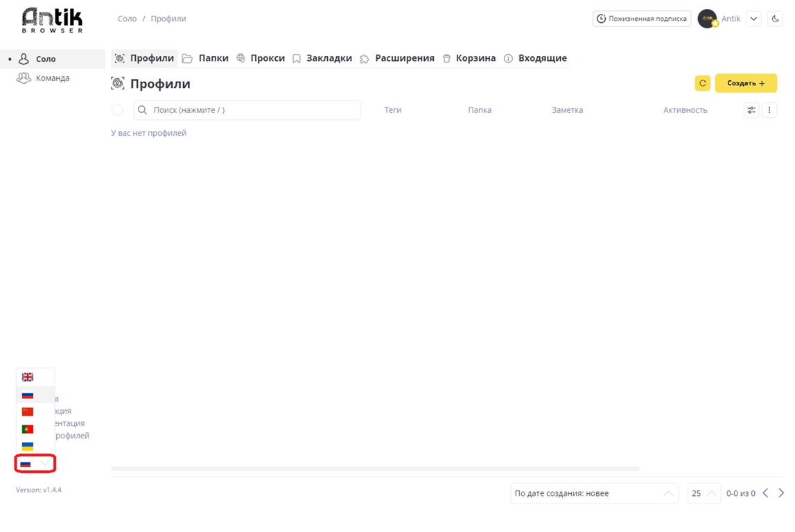Viewport: 795px width, 532px height.
Task: Click the yellow refresh button
Action: (x=703, y=83)
